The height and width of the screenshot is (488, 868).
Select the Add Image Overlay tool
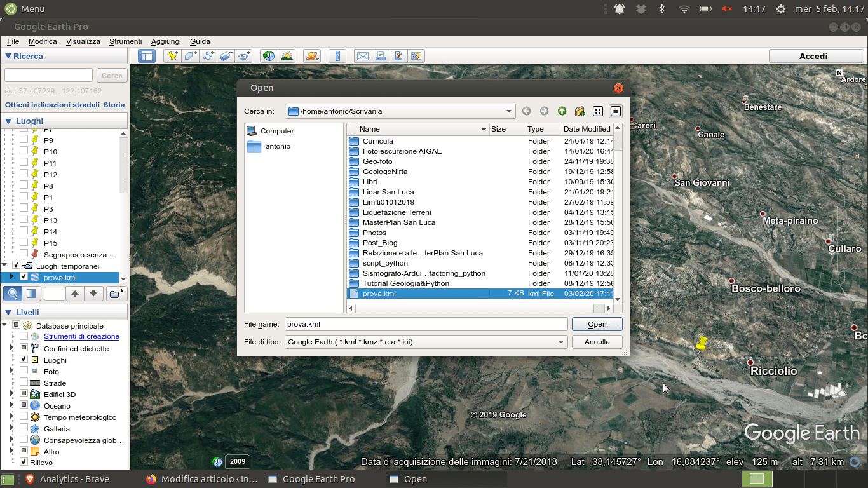226,56
